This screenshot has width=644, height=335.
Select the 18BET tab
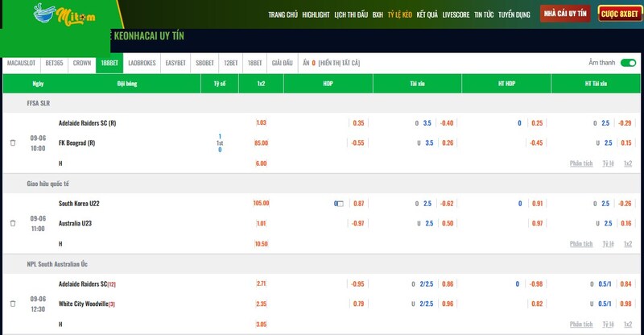pyautogui.click(x=254, y=63)
